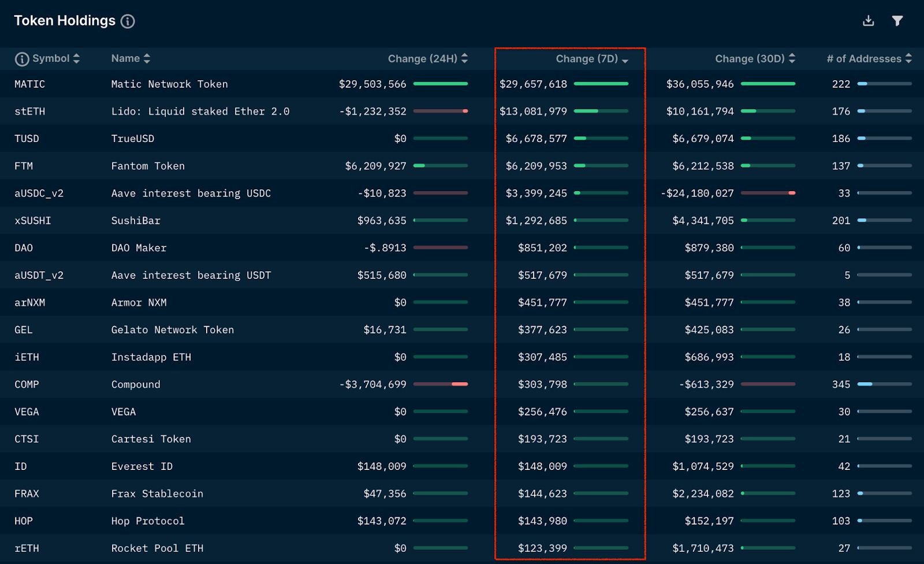Image resolution: width=924 pixels, height=564 pixels.
Task: Click the Change (7D) column header text
Action: (x=587, y=59)
